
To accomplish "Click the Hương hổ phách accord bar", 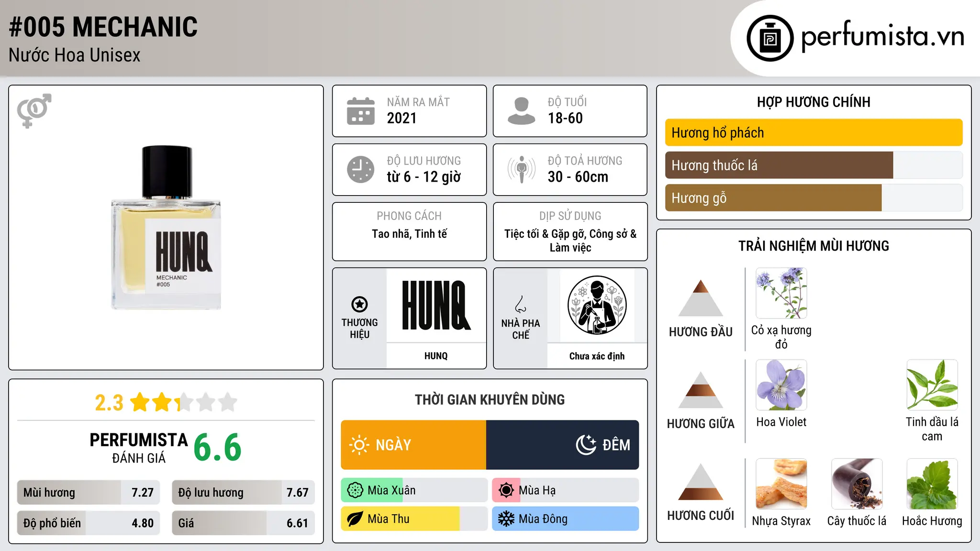I will tap(813, 132).
